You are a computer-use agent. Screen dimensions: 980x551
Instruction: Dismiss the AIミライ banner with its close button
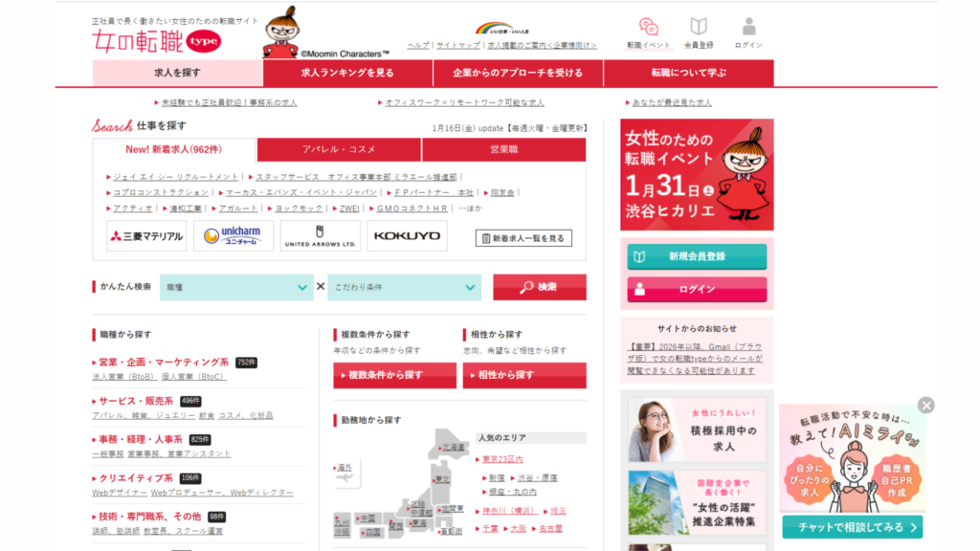pos(925,406)
